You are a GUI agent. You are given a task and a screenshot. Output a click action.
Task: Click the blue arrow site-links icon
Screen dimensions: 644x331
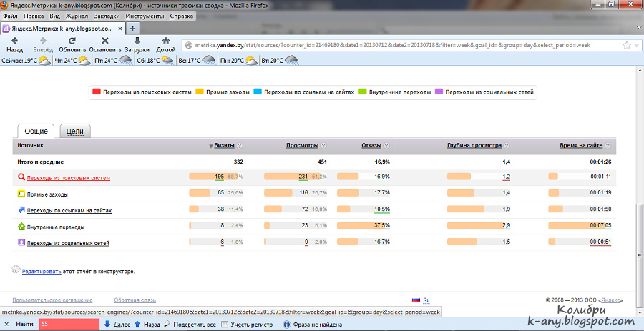pyautogui.click(x=21, y=210)
